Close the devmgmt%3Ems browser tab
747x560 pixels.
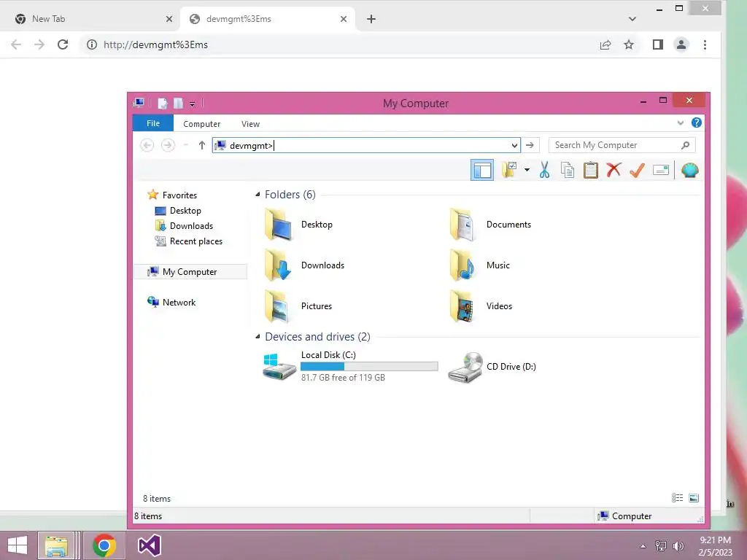coord(344,19)
